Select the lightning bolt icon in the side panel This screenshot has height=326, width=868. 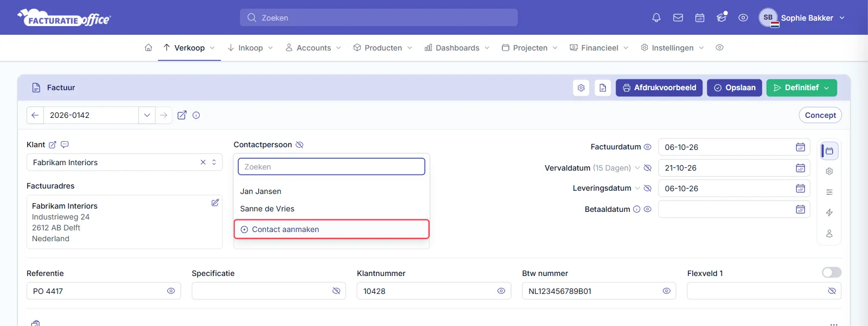(829, 213)
